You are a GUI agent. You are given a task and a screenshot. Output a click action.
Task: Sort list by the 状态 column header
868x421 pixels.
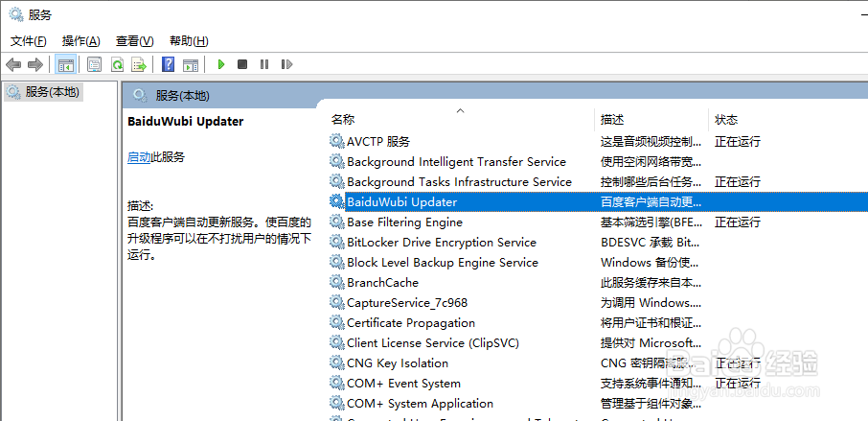click(726, 120)
